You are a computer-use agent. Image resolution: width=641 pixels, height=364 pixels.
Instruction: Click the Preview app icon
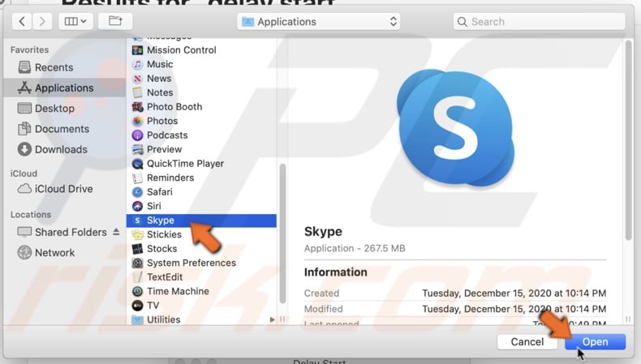coord(137,149)
